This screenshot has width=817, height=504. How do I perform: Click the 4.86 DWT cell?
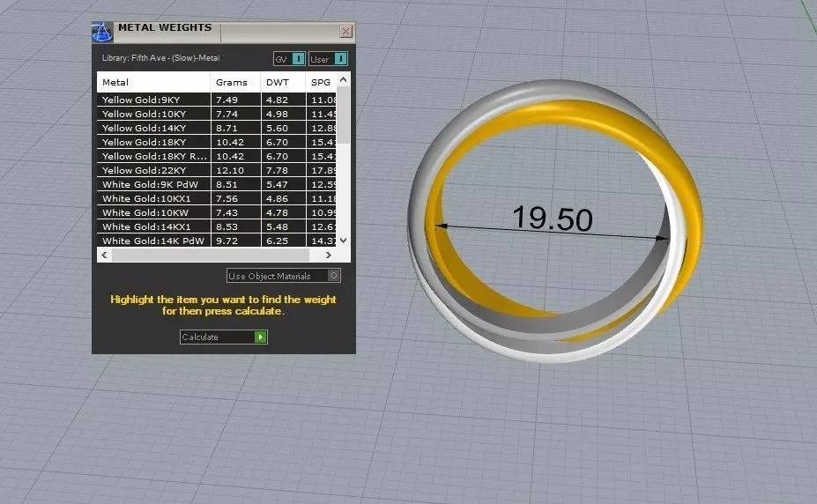[283, 198]
